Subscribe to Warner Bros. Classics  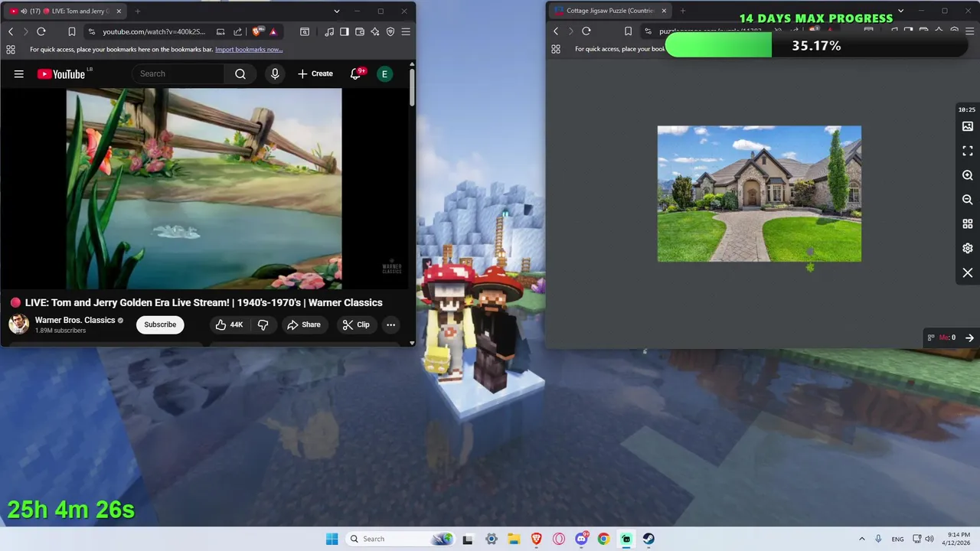point(160,324)
